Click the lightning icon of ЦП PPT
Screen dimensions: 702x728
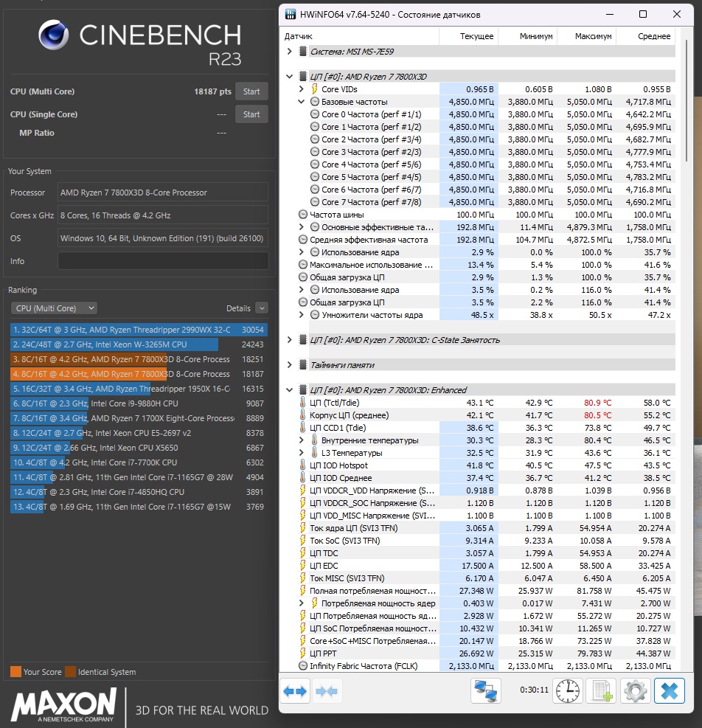(303, 654)
